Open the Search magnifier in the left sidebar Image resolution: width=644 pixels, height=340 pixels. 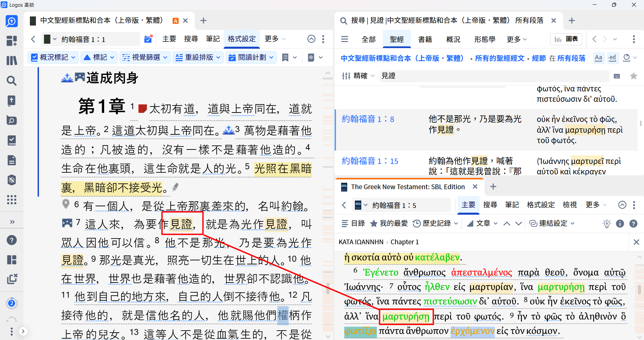(x=12, y=81)
